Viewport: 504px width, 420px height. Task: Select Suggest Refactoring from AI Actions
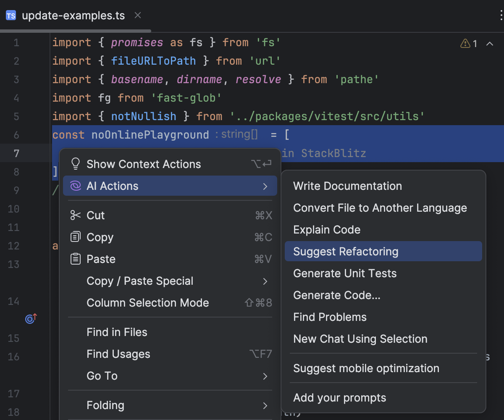coord(346,252)
